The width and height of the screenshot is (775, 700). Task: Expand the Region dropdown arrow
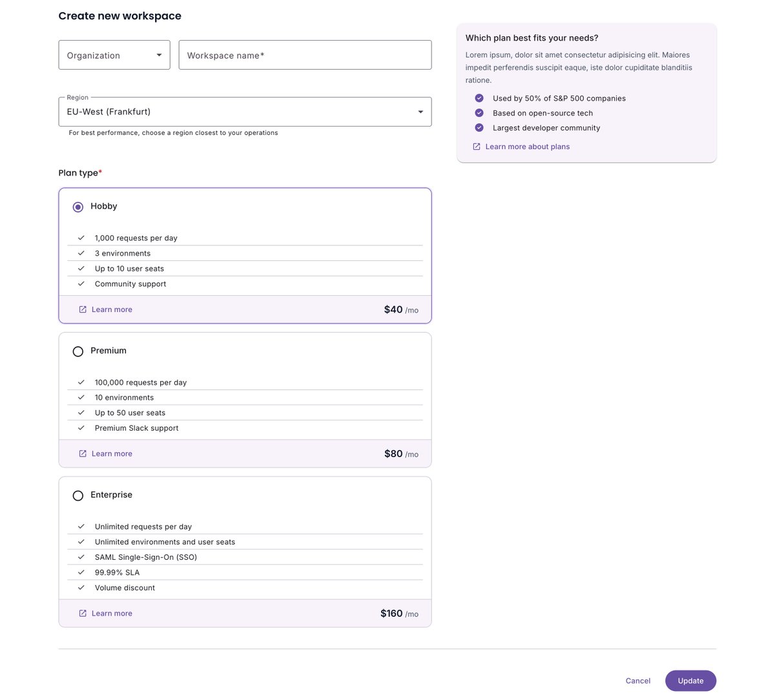click(x=420, y=112)
